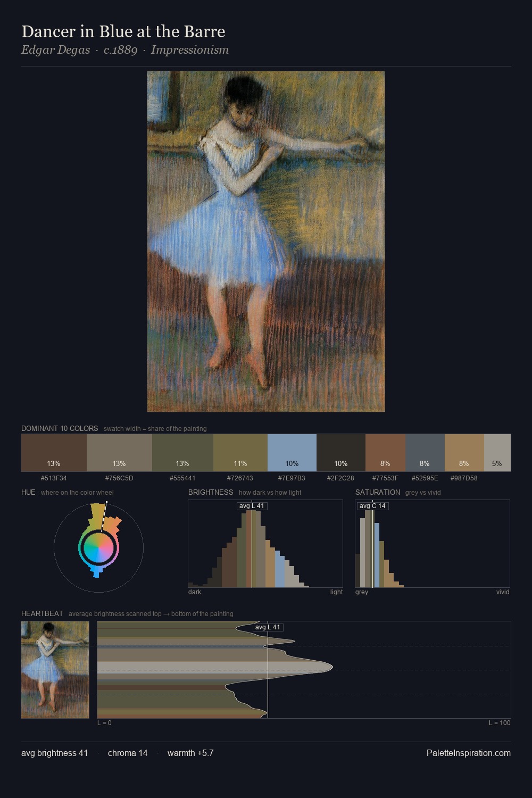
Task: Choose the slate grey #52595E swatch
Action: [x=425, y=453]
